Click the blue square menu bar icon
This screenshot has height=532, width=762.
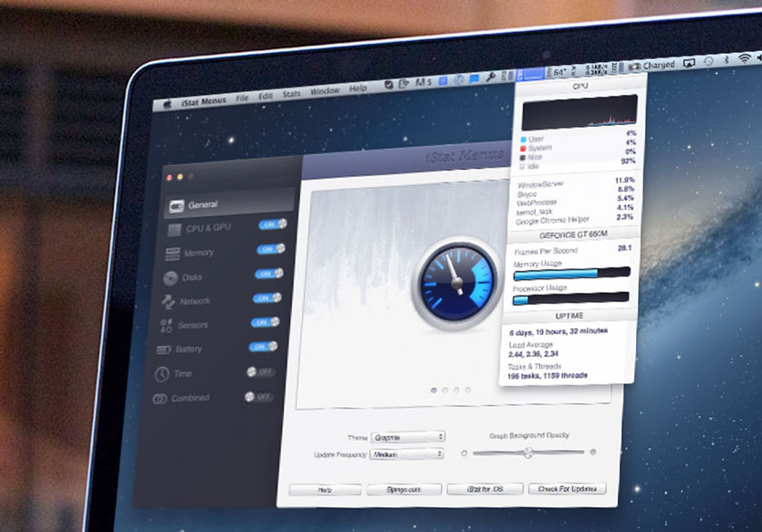point(443,80)
